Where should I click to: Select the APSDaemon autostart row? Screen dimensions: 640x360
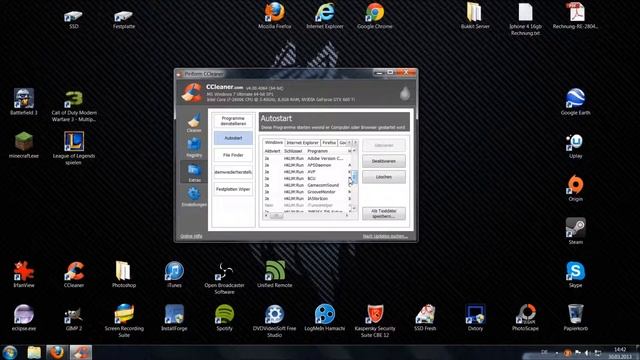[307, 165]
